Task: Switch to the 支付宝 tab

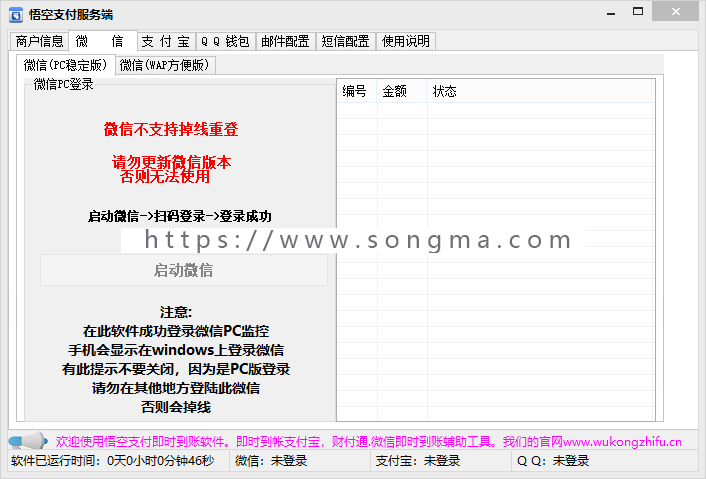Action: click(167, 41)
